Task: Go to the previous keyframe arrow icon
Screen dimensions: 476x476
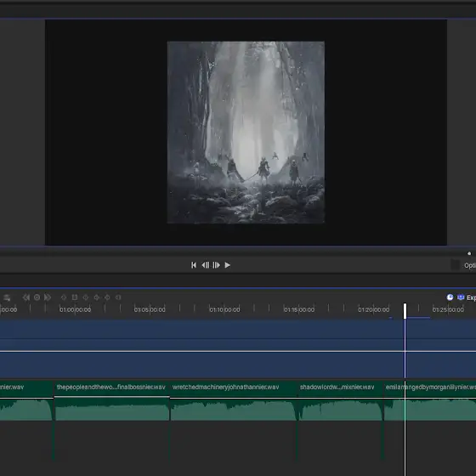Action: [x=26, y=297]
